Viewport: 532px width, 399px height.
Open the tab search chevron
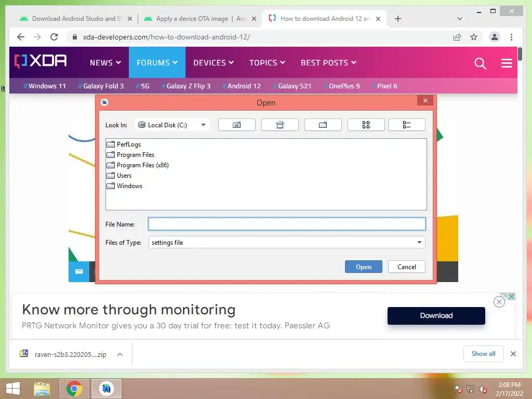click(x=459, y=19)
